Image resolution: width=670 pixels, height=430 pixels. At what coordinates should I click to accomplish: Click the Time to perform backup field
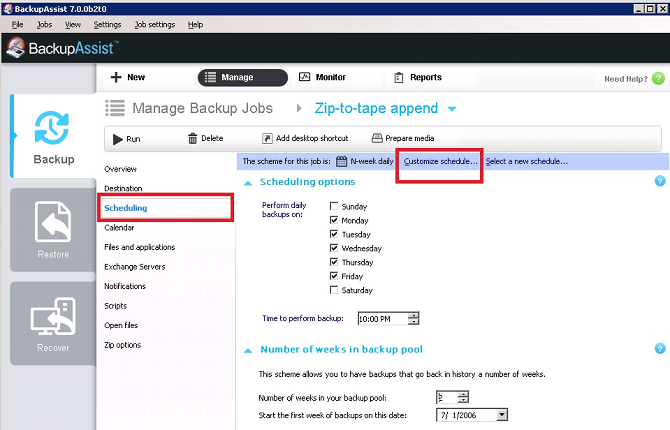coord(383,318)
